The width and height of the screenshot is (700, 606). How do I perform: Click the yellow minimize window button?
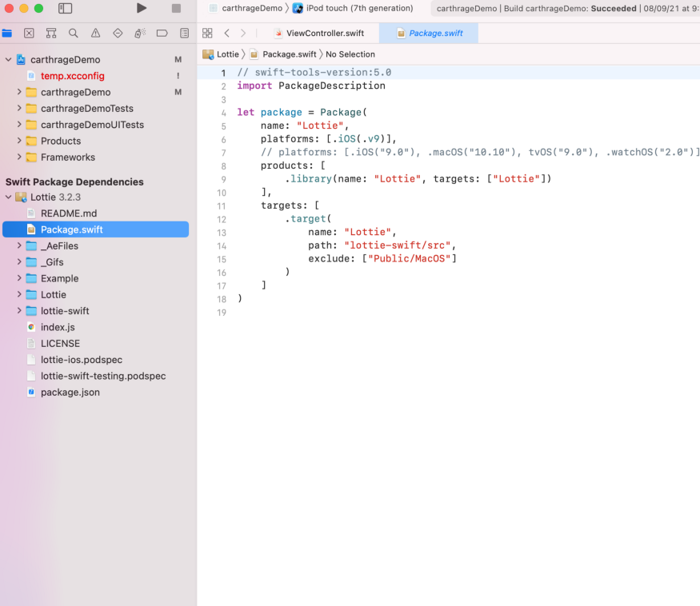click(x=24, y=8)
